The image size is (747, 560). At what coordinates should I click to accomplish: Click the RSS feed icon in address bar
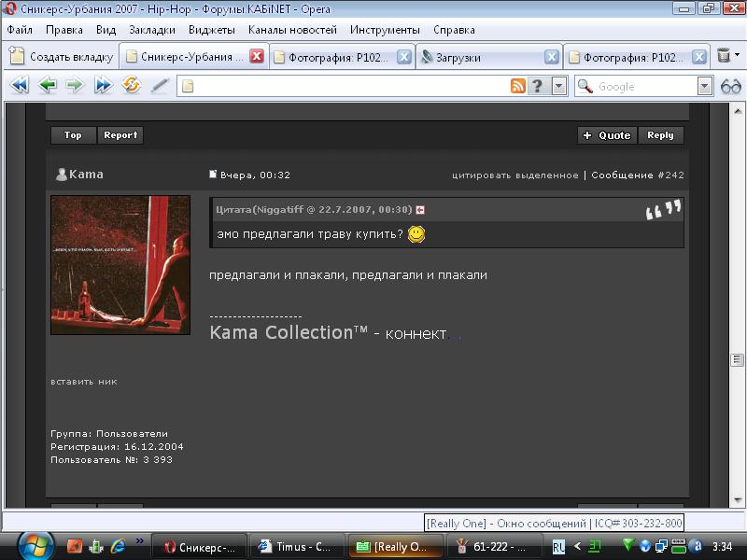pos(517,86)
